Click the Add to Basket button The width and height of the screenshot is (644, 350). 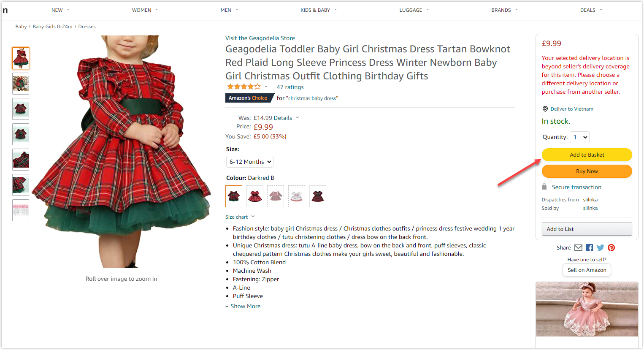point(587,155)
